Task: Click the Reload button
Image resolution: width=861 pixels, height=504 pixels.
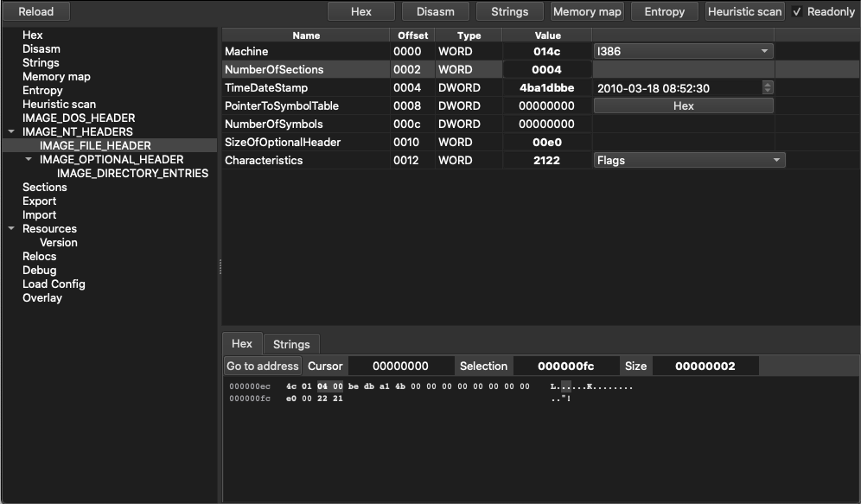Action: tap(36, 11)
